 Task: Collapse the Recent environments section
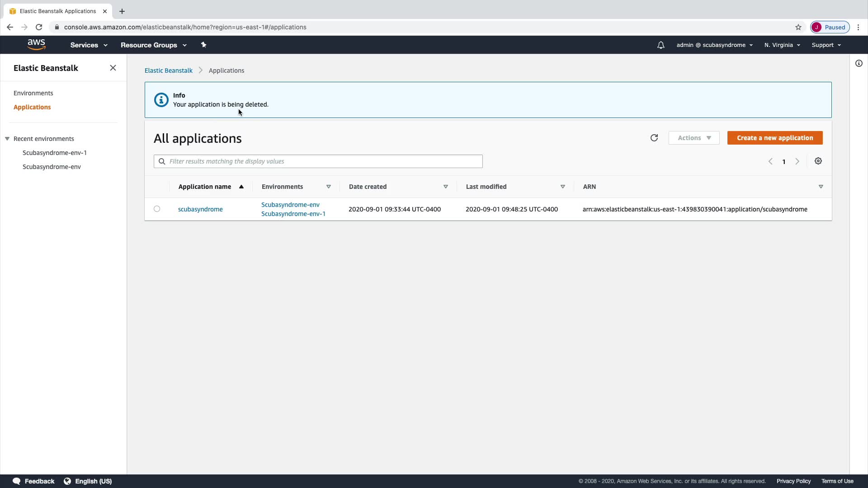coord(7,139)
